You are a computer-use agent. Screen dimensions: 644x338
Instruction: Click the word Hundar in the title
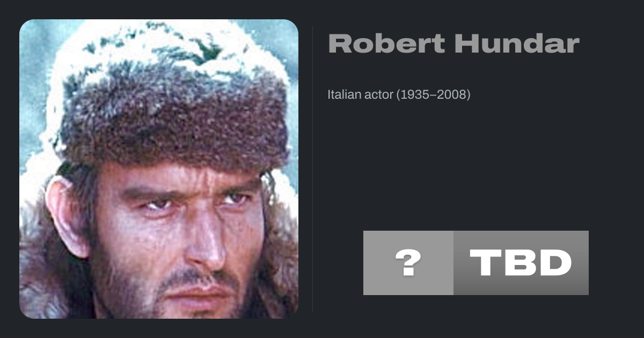[x=517, y=43]
